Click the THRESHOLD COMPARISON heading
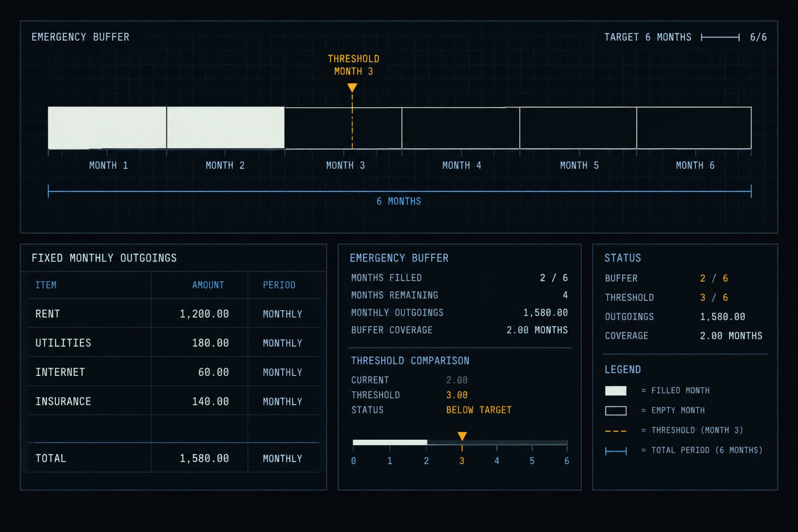The width and height of the screenshot is (798, 532). tap(410, 361)
